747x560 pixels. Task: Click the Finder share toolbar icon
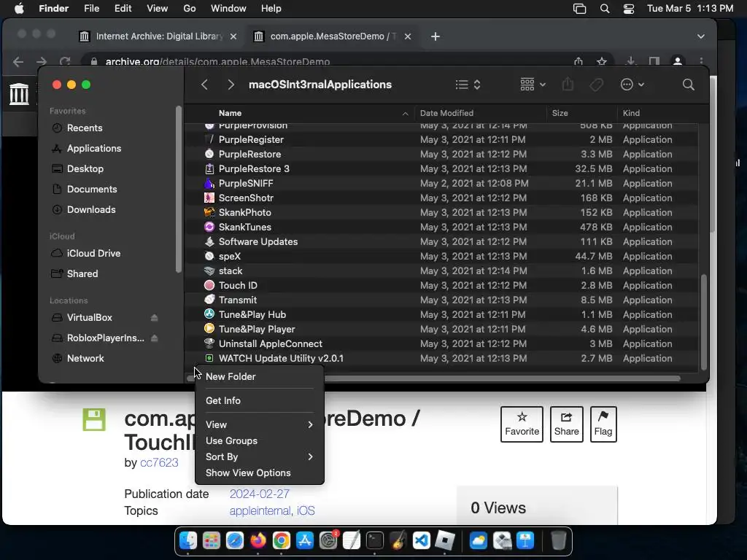(568, 85)
